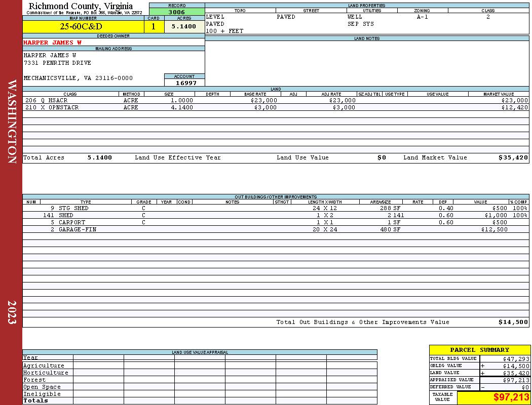Click the OUT BUILDINGS/OTHER IMPROVEMENTS header

click(x=276, y=196)
